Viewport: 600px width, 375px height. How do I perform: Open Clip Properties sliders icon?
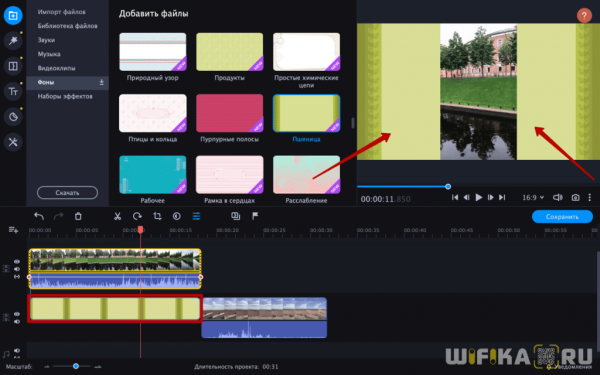click(x=196, y=216)
